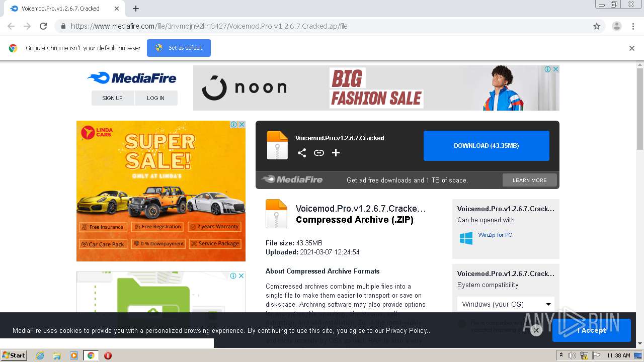Click the MediaFire logo at top
Image resolution: width=644 pixels, height=362 pixels.
click(132, 78)
